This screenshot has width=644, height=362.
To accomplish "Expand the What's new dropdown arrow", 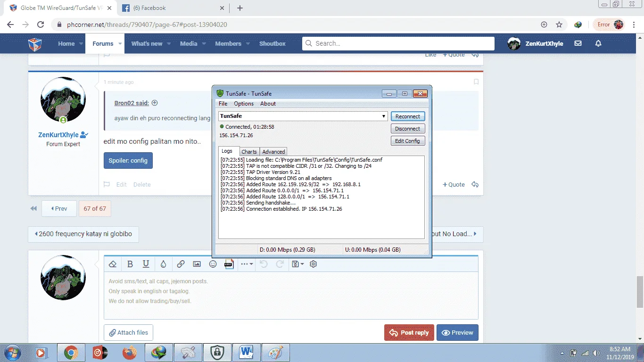I will (x=168, y=44).
